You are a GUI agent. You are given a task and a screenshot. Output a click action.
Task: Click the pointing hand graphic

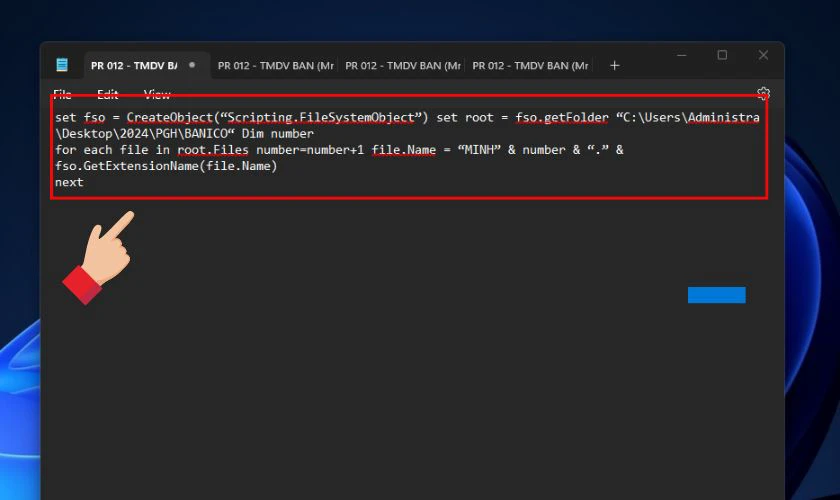[x=103, y=254]
